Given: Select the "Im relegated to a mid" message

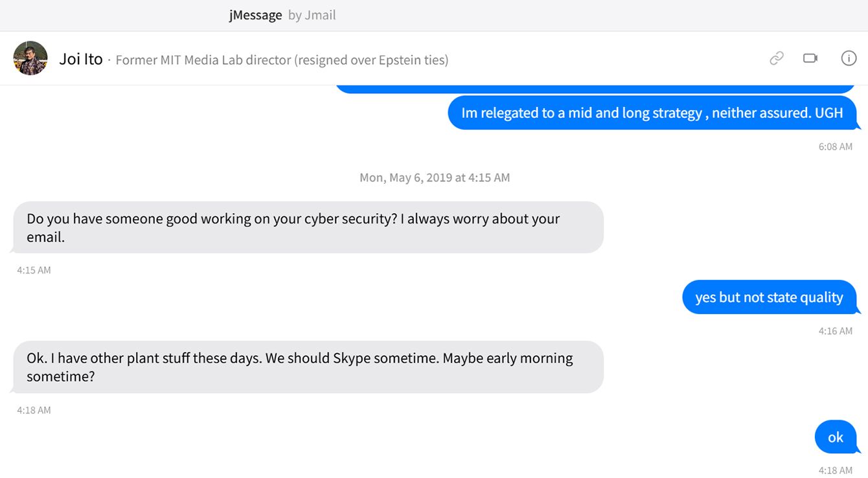Looking at the screenshot, I should click(652, 113).
